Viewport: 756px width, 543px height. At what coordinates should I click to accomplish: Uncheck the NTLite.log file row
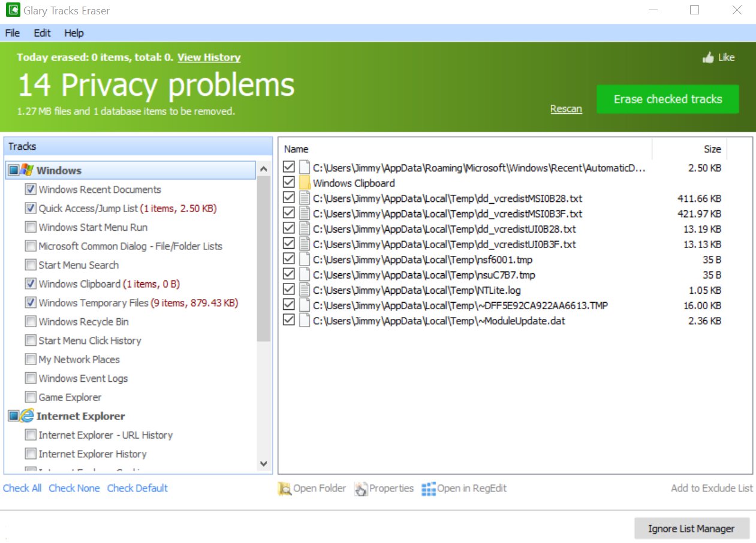289,290
